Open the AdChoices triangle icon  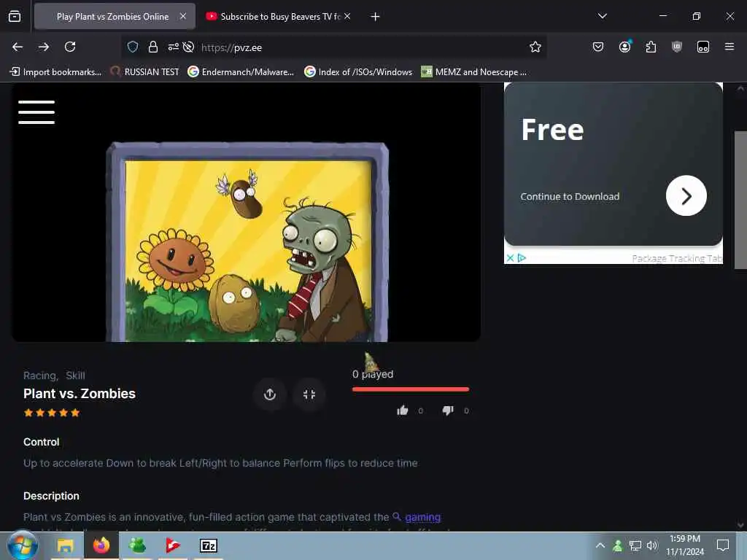tap(522, 258)
